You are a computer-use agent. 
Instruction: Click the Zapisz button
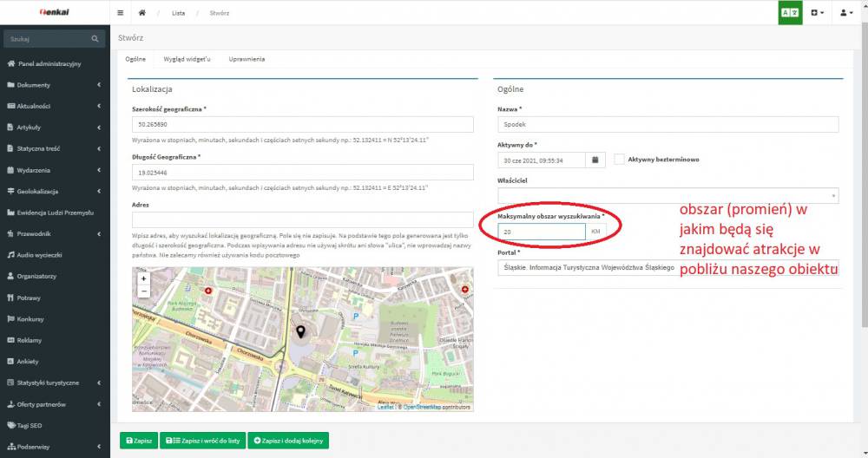pyautogui.click(x=139, y=441)
